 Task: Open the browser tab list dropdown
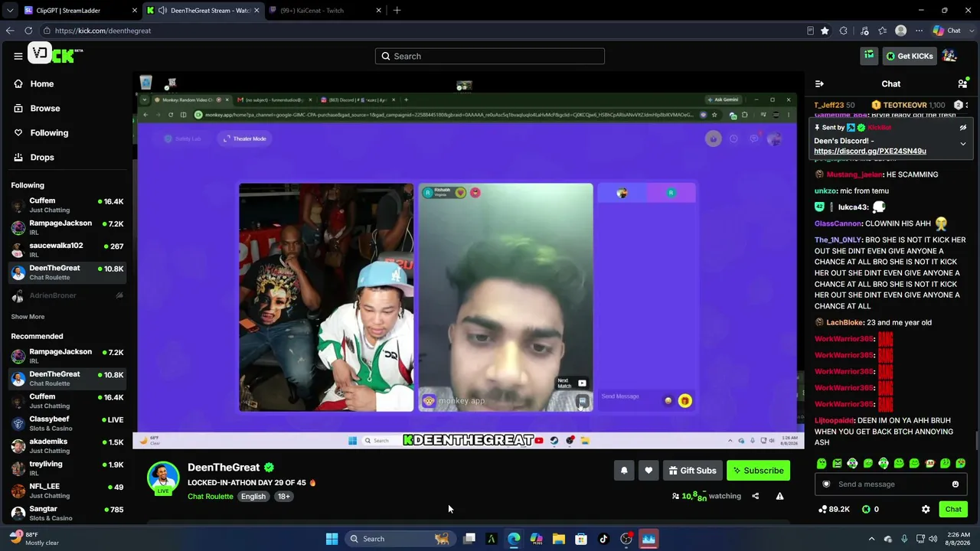click(10, 11)
